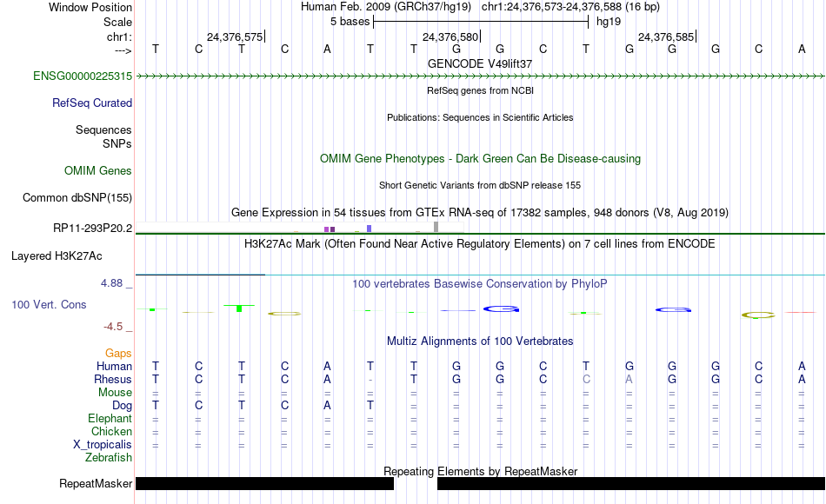Click the GENCODE V49lift37 track title

480,63
